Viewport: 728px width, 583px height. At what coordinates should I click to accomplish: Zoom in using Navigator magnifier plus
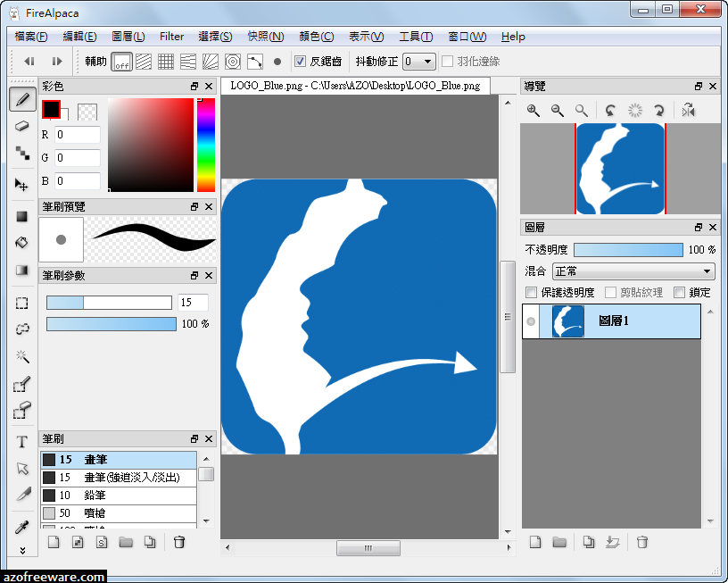(x=533, y=111)
